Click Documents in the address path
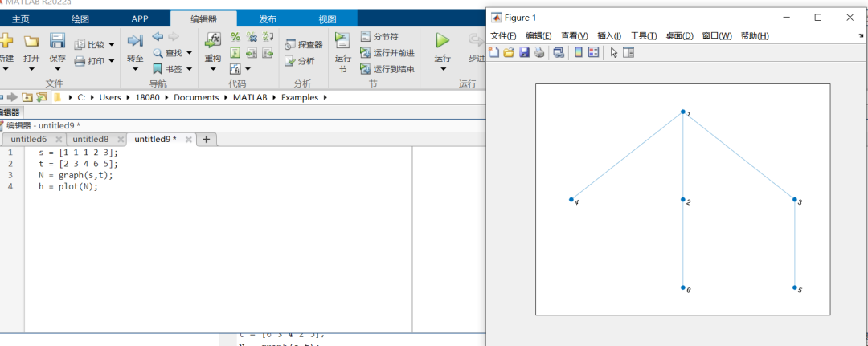Image resolution: width=868 pixels, height=346 pixels. [194, 97]
